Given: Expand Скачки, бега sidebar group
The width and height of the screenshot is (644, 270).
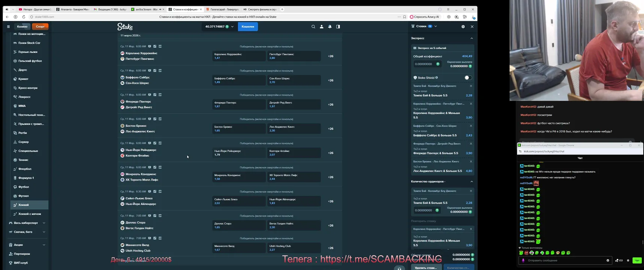Looking at the screenshot, I should 44,232.
